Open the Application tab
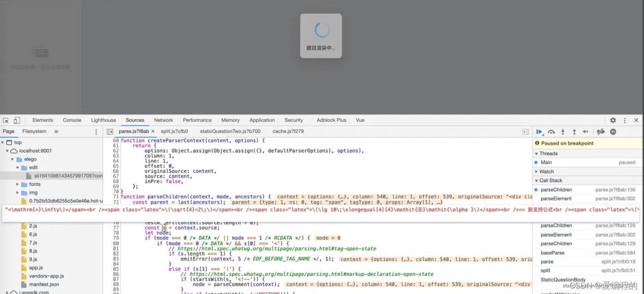Viewport: 644px width, 294px height. point(262,120)
